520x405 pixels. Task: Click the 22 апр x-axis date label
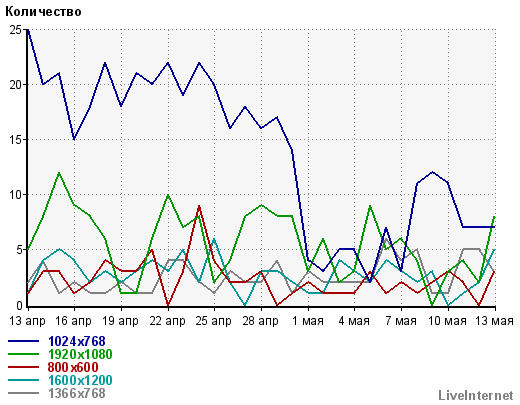tap(167, 321)
